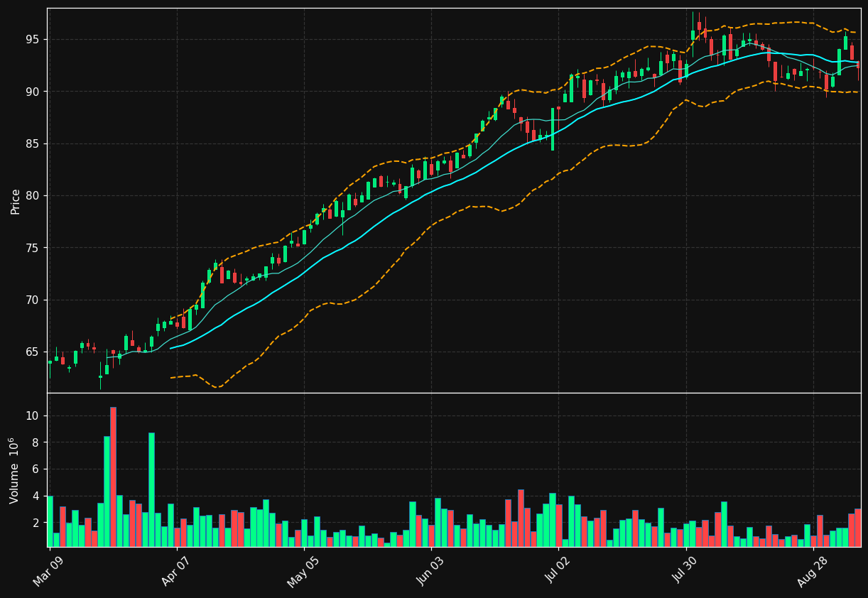Click the "Price" axis label

tap(15, 201)
